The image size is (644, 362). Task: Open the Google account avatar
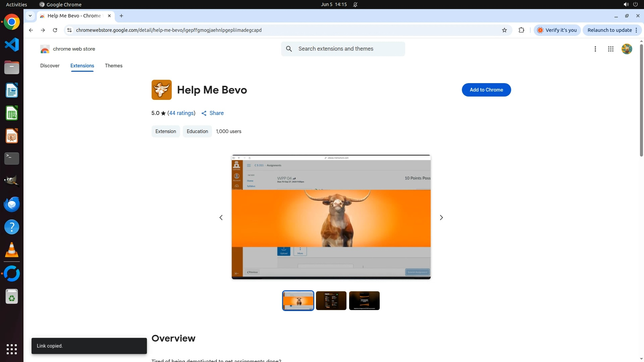pyautogui.click(x=627, y=49)
